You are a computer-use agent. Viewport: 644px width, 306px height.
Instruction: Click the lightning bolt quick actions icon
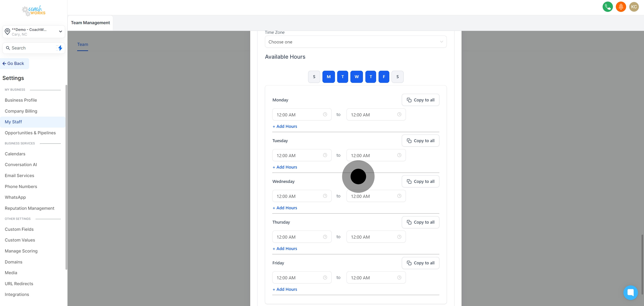[60, 48]
